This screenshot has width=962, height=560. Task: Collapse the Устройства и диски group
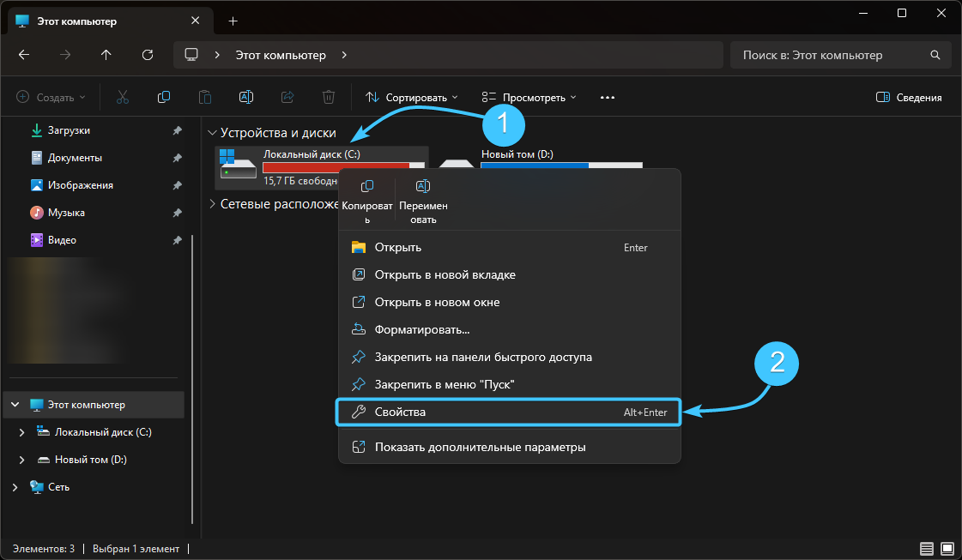pyautogui.click(x=212, y=133)
